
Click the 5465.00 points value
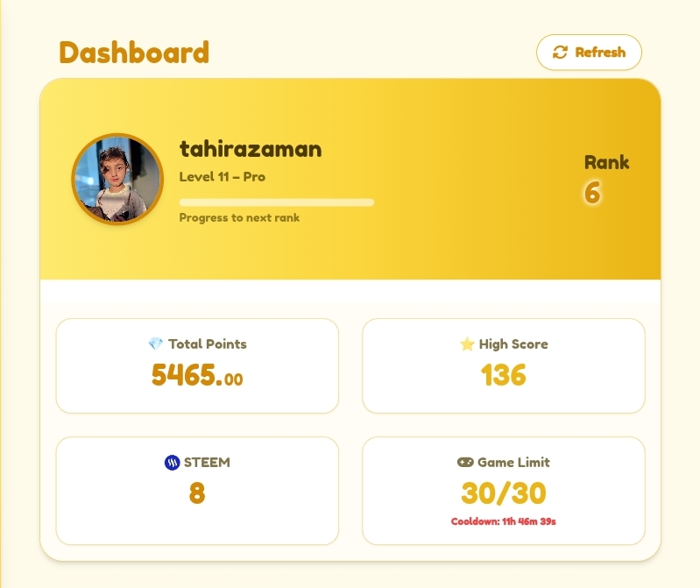pyautogui.click(x=197, y=374)
